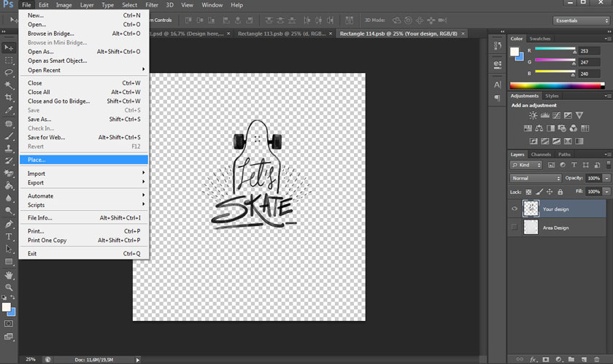
Task: Show the Area Design layer
Action: click(514, 228)
